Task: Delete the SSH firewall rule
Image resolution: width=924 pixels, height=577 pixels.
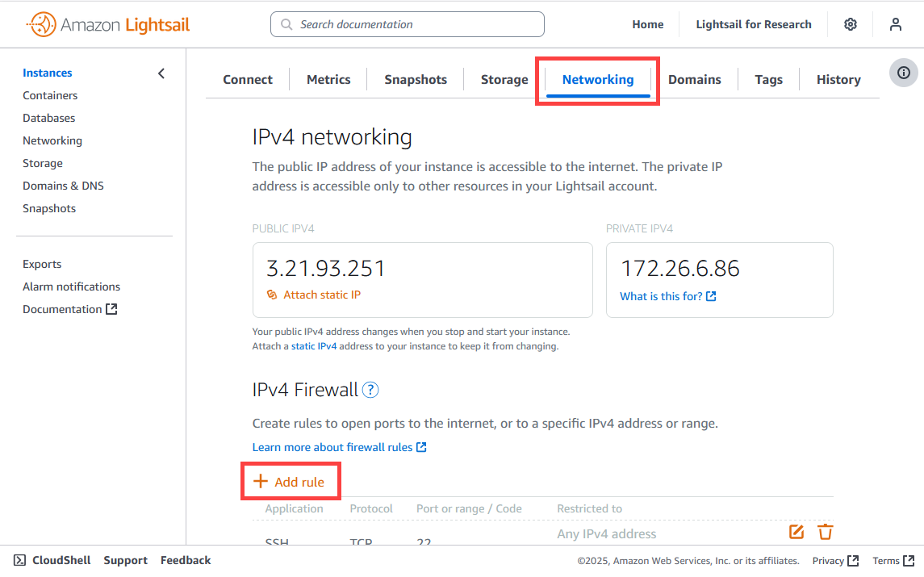Action: [x=825, y=532]
